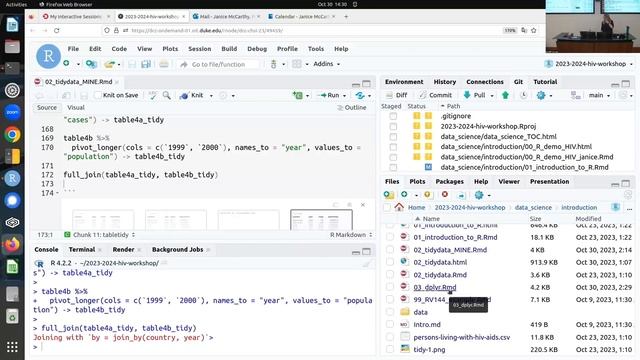
Task: Open the Addins dropdown
Action: pyautogui.click(x=326, y=64)
